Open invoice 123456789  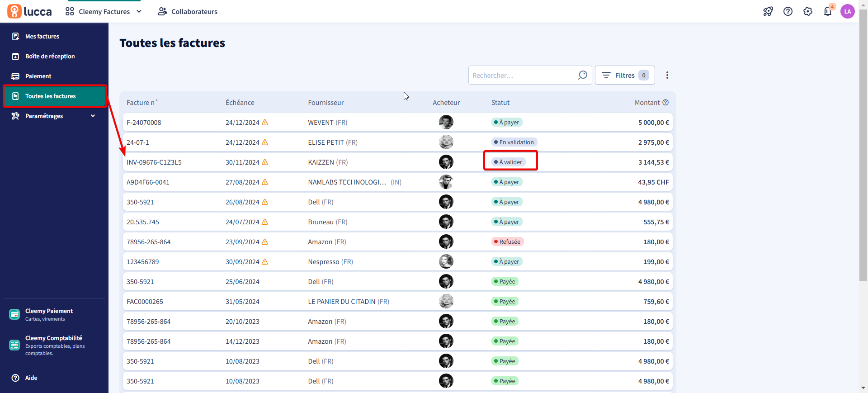pyautogui.click(x=143, y=262)
